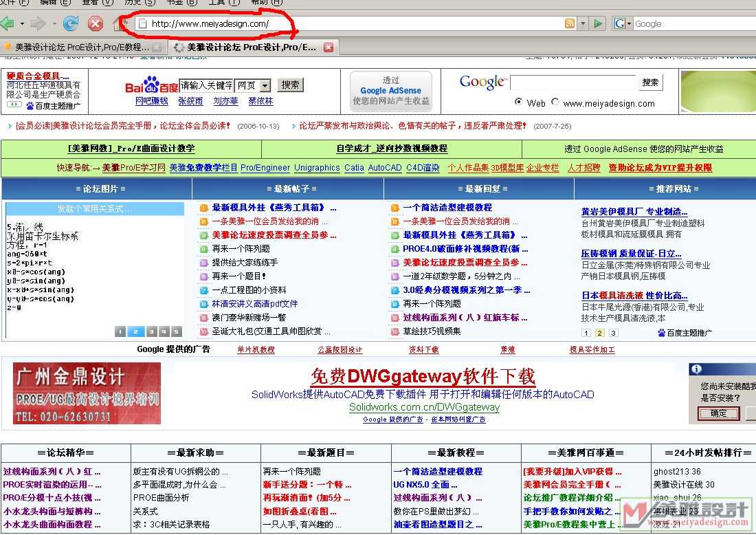Click the green Go arrow beside address bar
The width and height of the screenshot is (756, 535).
598,23
